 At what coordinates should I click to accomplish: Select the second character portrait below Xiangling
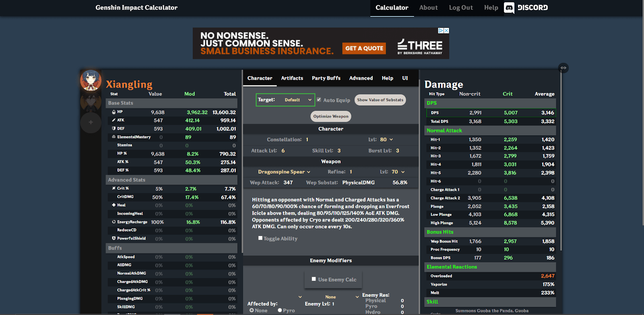pyautogui.click(x=91, y=102)
